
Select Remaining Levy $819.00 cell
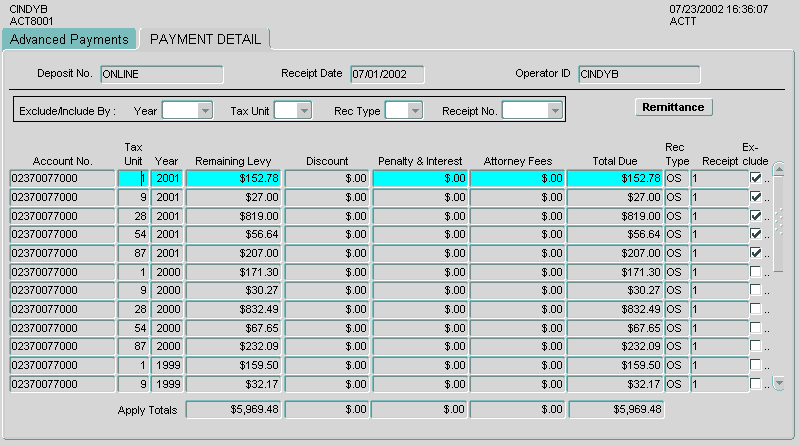point(233,216)
